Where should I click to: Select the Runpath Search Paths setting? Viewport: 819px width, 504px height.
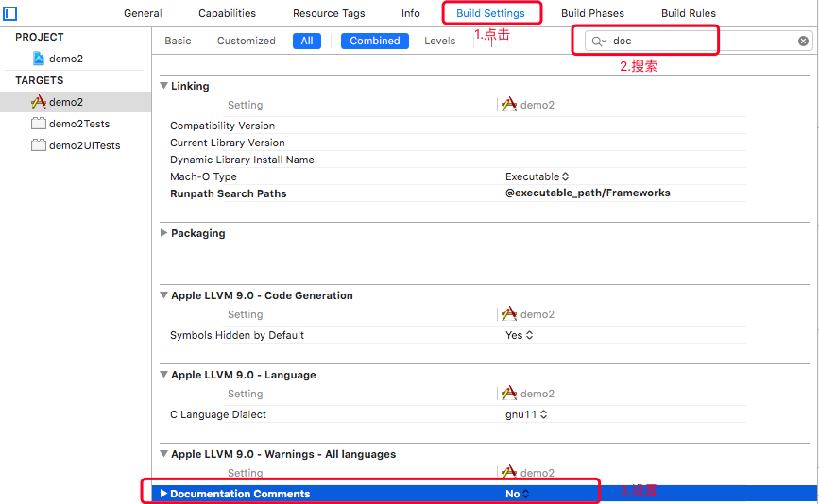pyautogui.click(x=229, y=193)
